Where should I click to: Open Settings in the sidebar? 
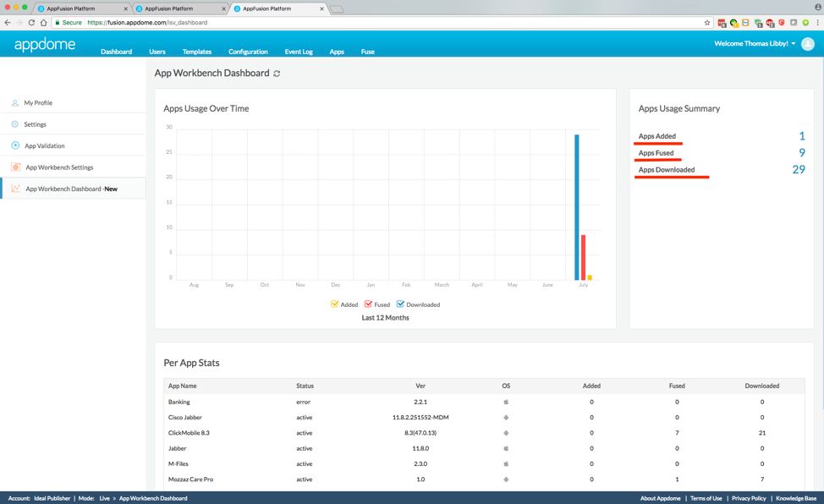pyautogui.click(x=73, y=124)
